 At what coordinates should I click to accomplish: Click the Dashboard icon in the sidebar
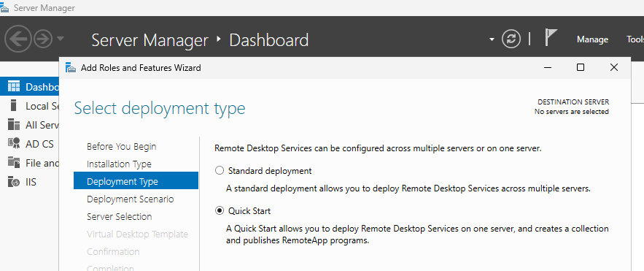tap(14, 87)
